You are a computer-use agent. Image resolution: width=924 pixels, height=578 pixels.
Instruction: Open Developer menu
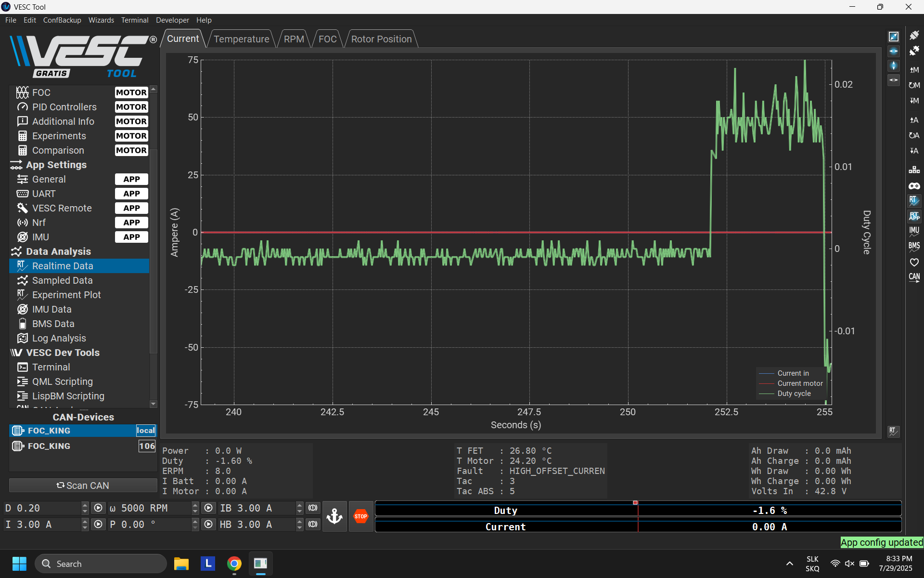(x=172, y=20)
